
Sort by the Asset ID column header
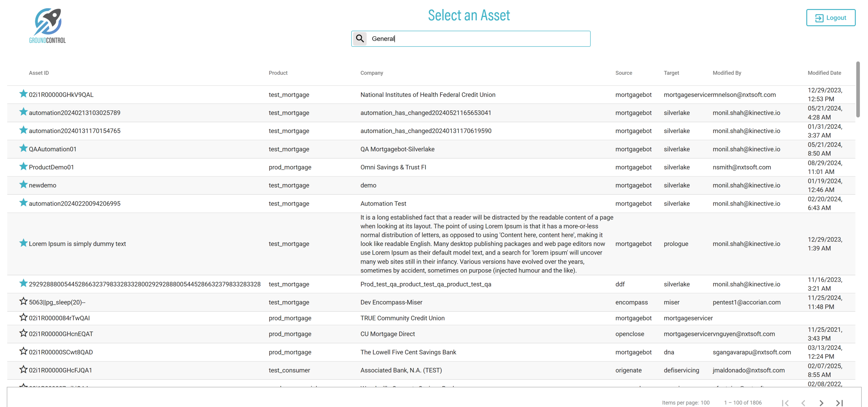point(39,73)
